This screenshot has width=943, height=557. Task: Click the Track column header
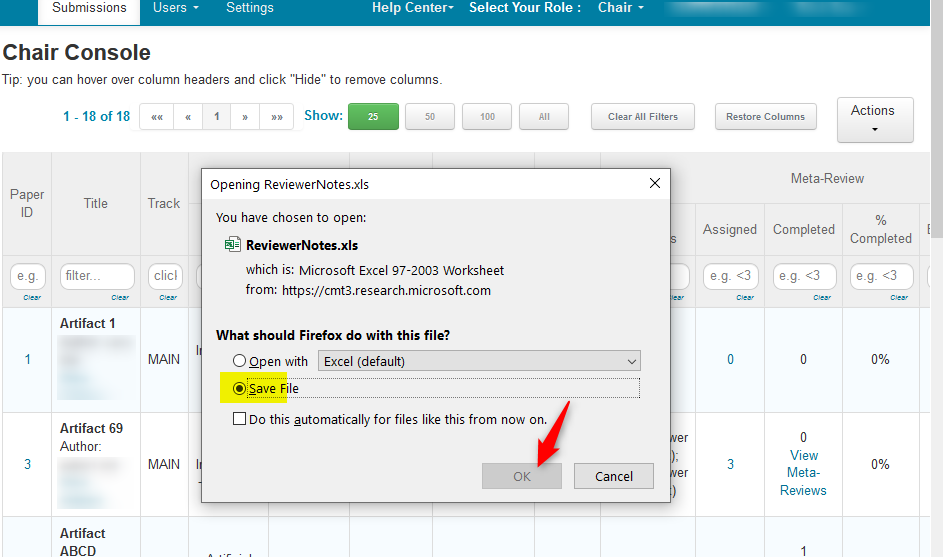coord(164,203)
